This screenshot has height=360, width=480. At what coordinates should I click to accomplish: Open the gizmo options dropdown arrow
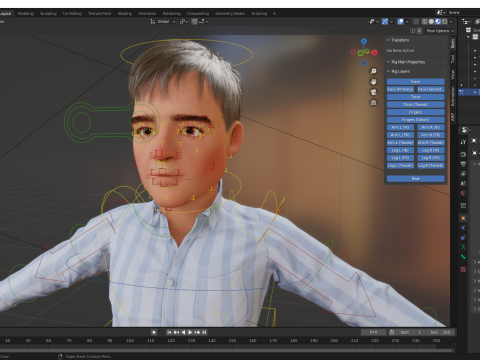pos(391,22)
